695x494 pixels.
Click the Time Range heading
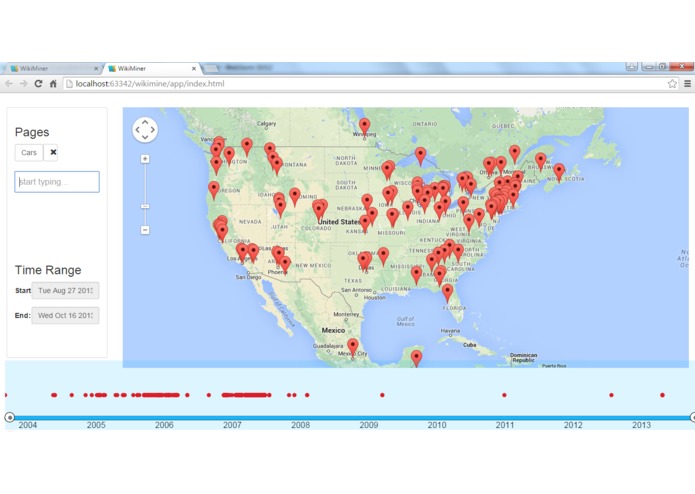coord(48,270)
